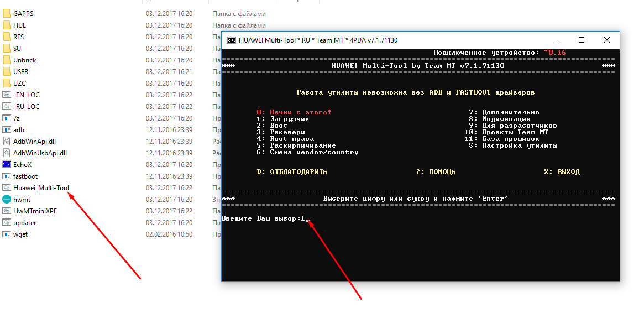Click console option 'D: ОТБЛАГОДАРИТЬ'
Viewport: 644px width, 318px height.
[292, 172]
